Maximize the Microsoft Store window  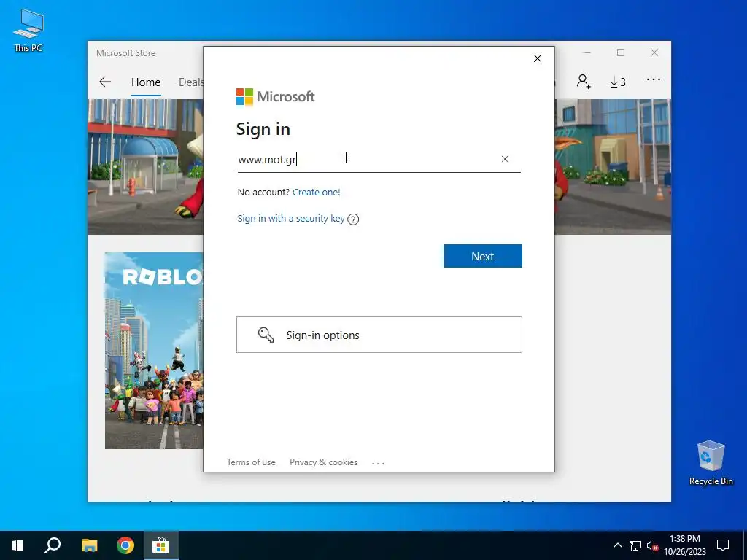[621, 52]
